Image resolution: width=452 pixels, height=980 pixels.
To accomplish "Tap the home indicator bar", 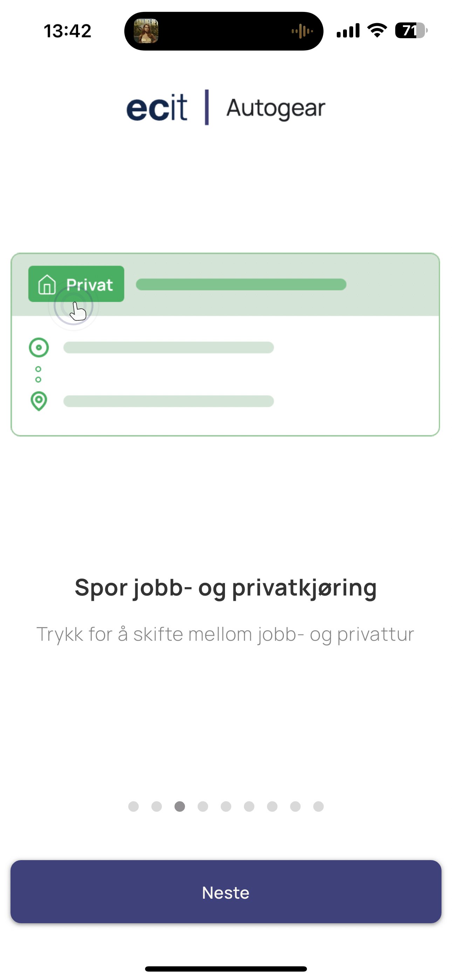I will tap(226, 968).
